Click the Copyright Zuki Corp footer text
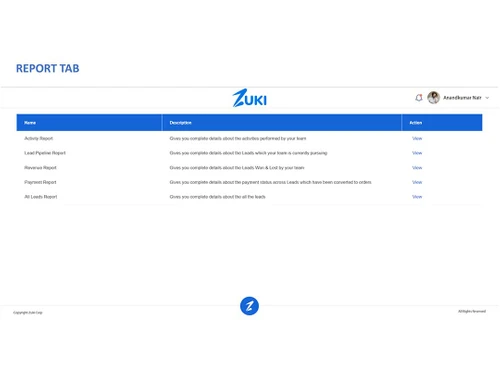This screenshot has height=375, width=500. click(28, 313)
